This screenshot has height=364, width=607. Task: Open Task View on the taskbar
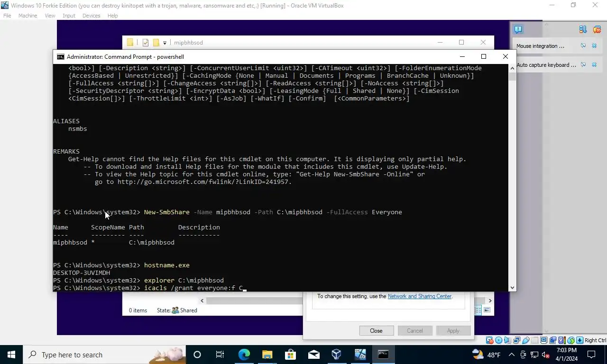(220, 355)
